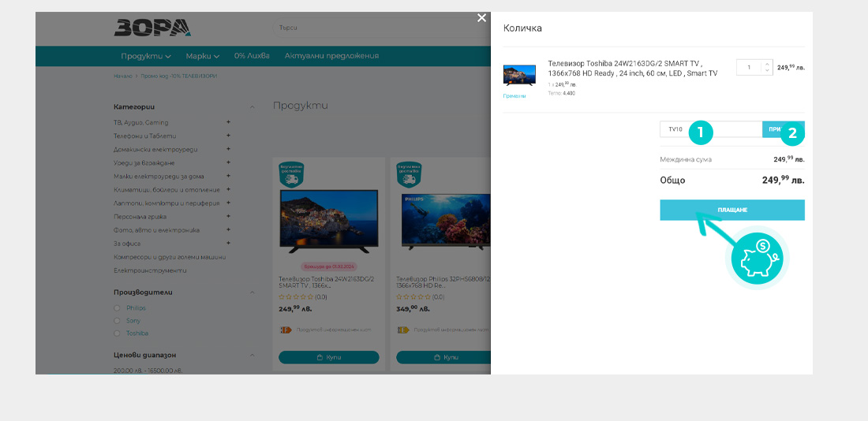Open Промо код -10% ТЕЛЕВИЗОРИ breadcrumb
This screenshot has width=868, height=421.
point(179,76)
